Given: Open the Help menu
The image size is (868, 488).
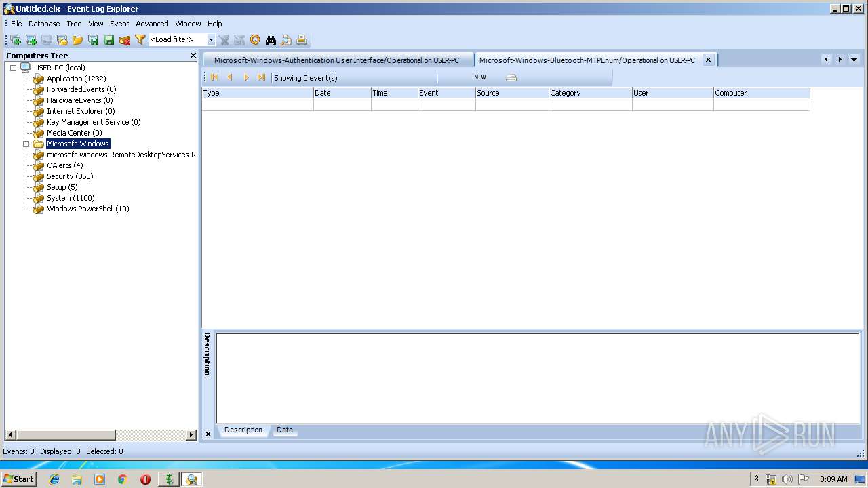Looking at the screenshot, I should [x=215, y=24].
